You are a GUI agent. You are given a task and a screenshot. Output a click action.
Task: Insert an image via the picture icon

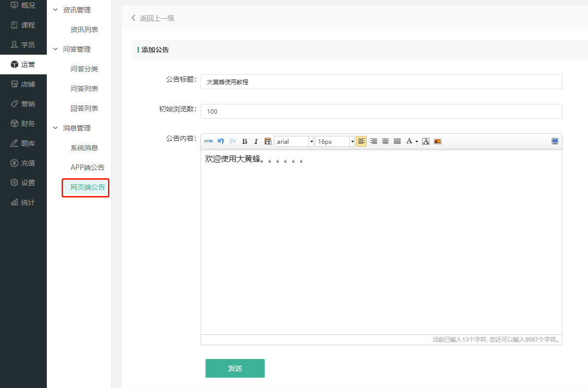click(437, 141)
